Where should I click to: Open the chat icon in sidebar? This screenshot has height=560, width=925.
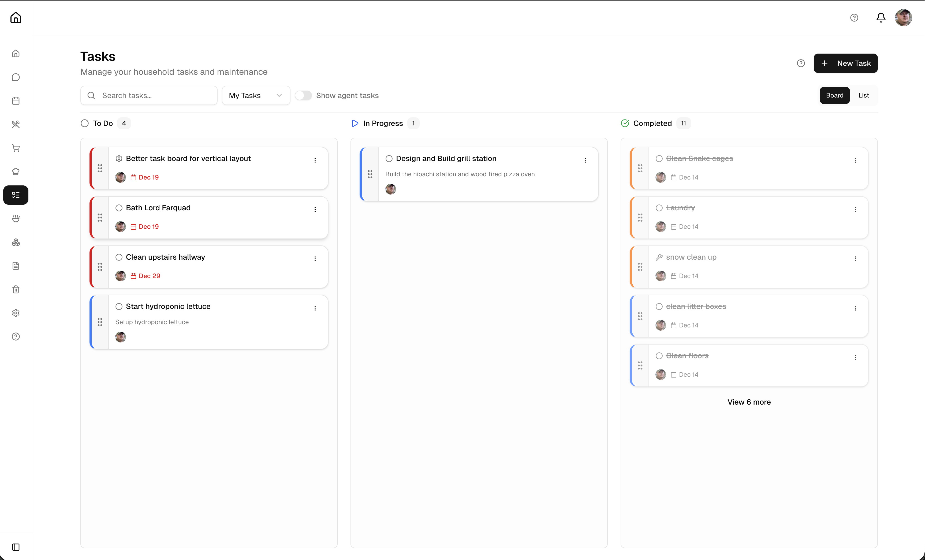16,77
